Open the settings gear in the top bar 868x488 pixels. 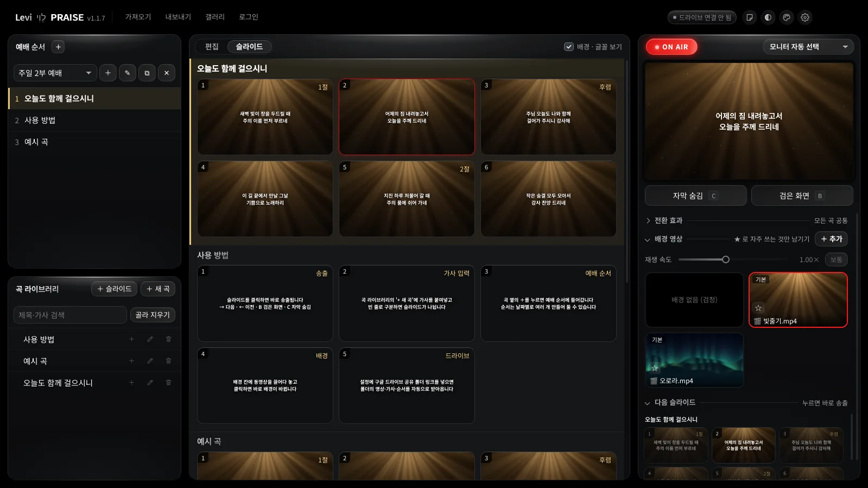point(805,17)
